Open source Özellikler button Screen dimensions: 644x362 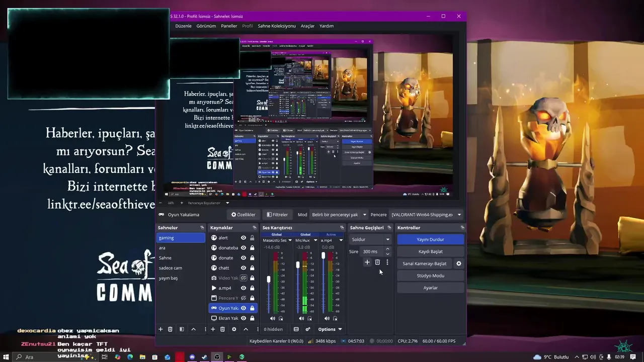point(243,215)
